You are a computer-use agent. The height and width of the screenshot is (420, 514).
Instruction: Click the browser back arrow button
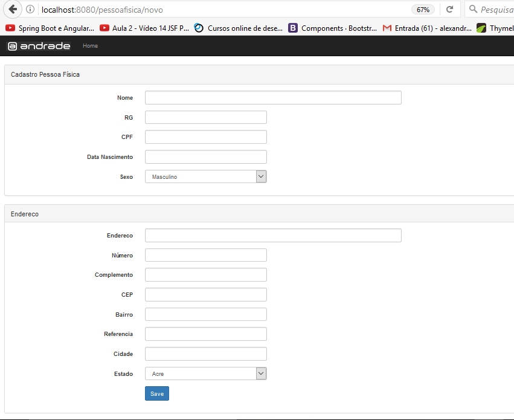13,9
